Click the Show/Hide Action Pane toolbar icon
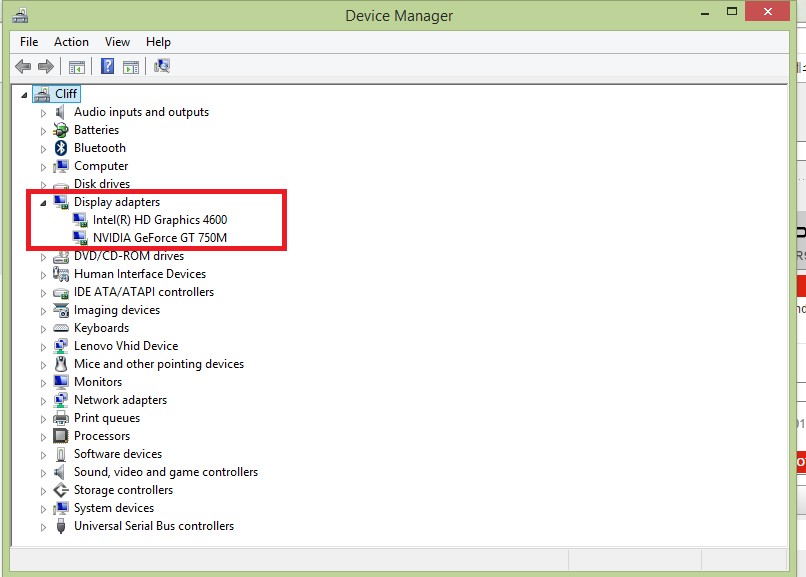 click(131, 67)
